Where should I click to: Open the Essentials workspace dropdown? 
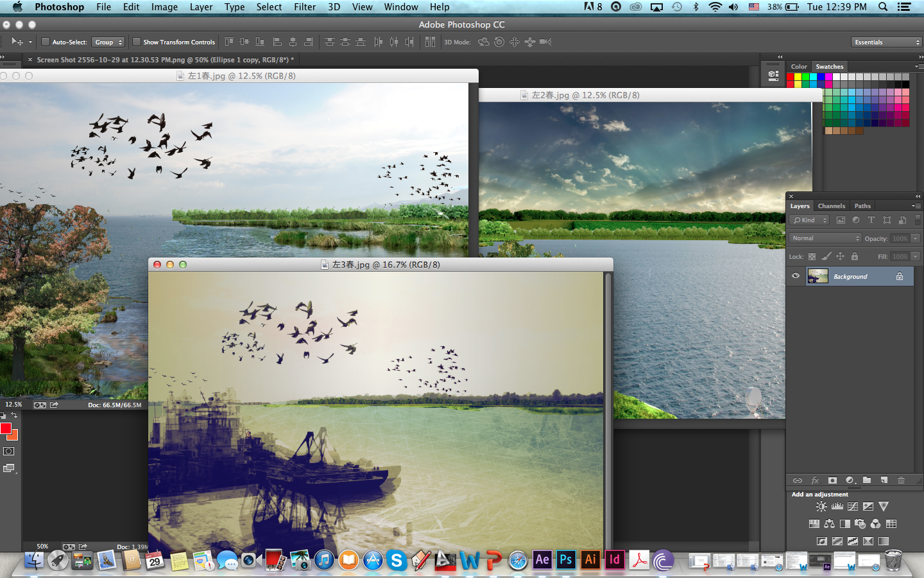[x=887, y=42]
